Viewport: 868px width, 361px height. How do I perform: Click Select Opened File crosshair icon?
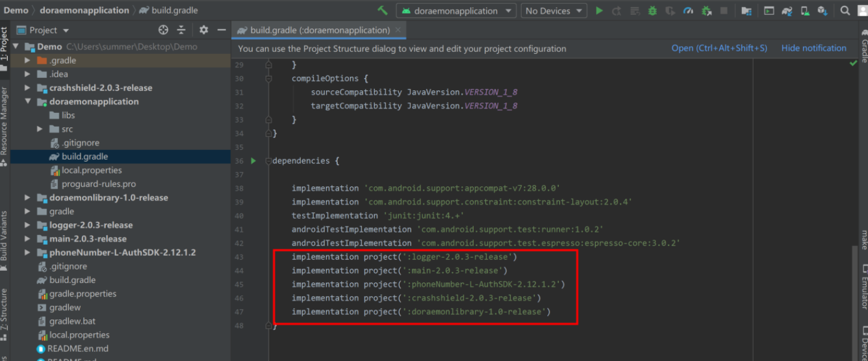point(163,30)
